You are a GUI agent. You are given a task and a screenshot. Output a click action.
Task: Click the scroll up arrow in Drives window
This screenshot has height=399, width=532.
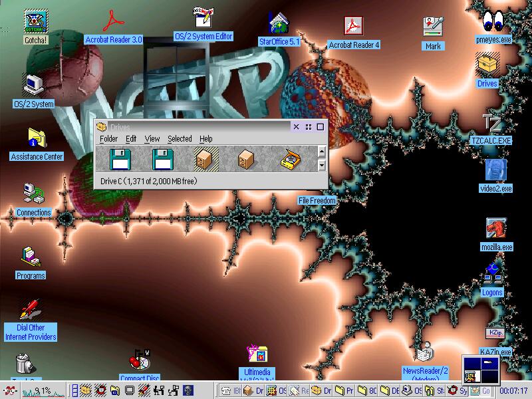coord(322,152)
